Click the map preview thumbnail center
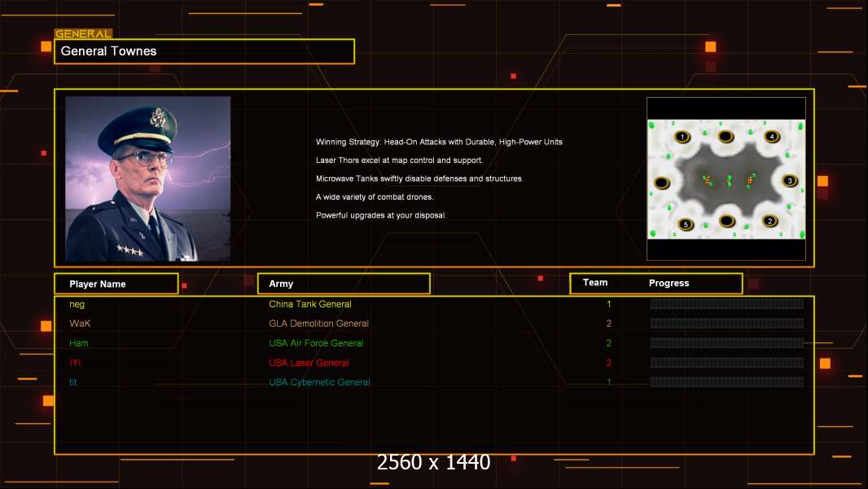Viewport: 868px width, 489px height. pyautogui.click(x=726, y=179)
